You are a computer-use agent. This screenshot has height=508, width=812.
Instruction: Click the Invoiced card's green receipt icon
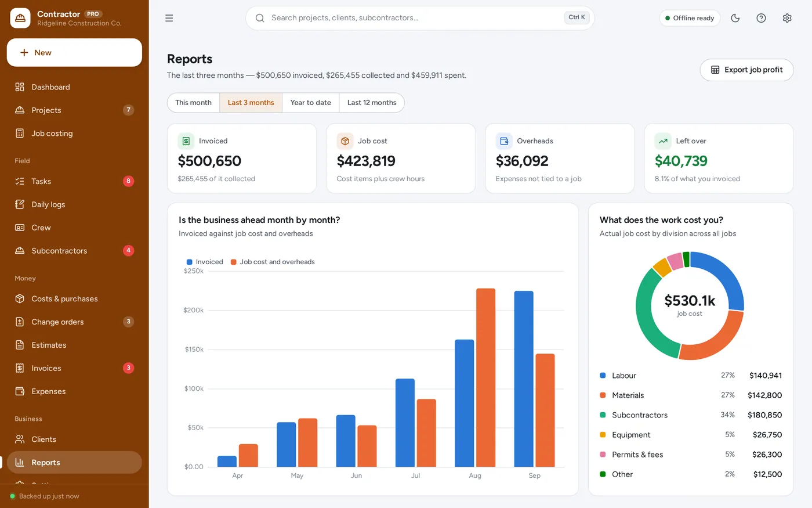186,141
